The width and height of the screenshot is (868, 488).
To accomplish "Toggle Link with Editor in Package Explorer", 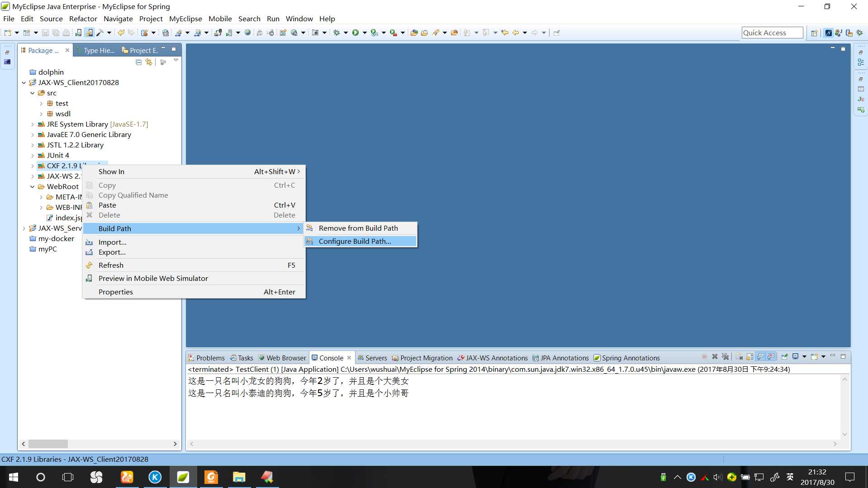I will coord(149,62).
